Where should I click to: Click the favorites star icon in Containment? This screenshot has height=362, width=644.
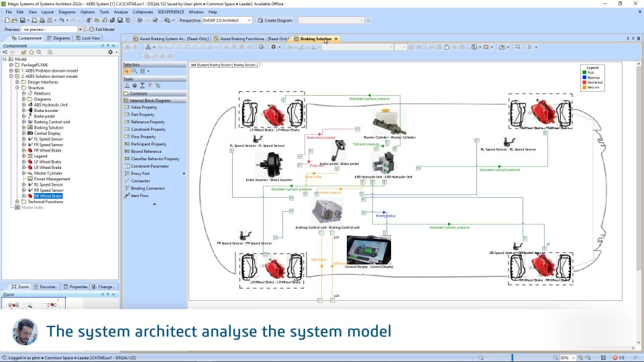click(32, 52)
